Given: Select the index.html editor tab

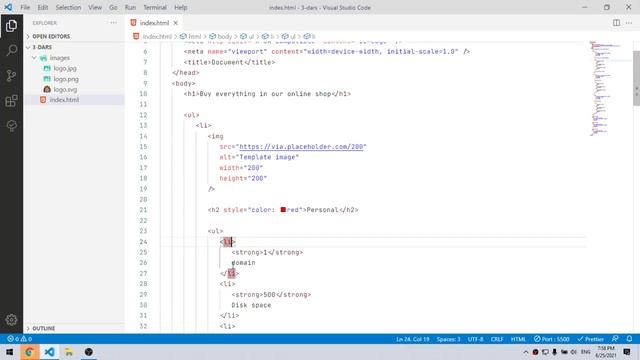Looking at the screenshot, I should coord(154,23).
